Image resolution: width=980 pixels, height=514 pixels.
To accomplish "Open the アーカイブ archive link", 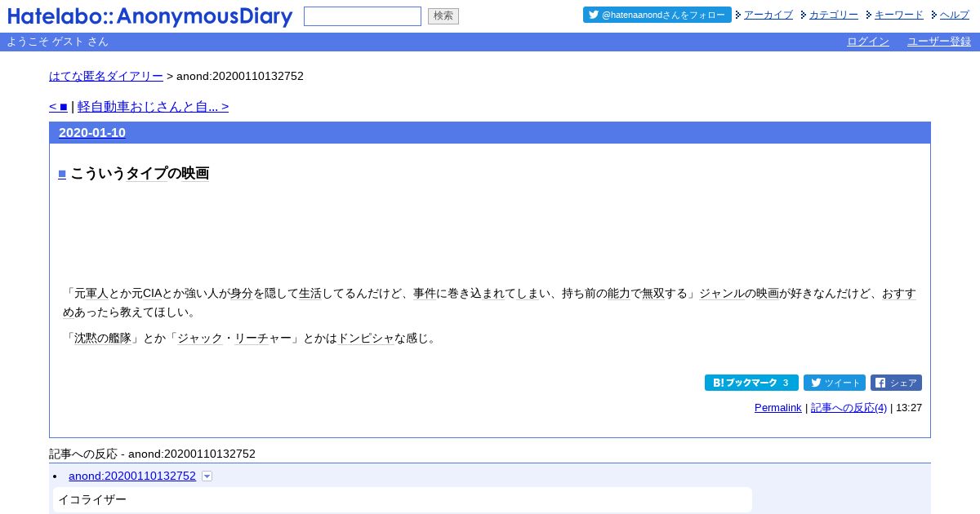I will click(768, 15).
